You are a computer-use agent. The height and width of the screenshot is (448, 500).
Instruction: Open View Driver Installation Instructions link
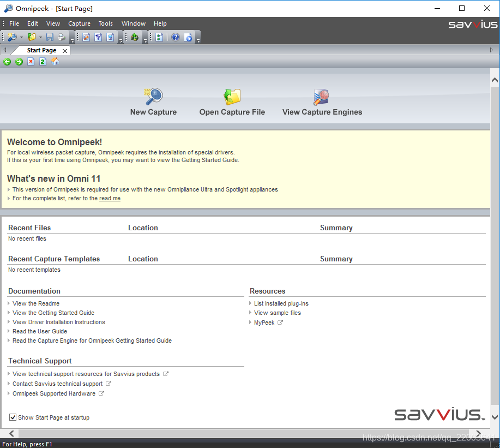coord(59,322)
